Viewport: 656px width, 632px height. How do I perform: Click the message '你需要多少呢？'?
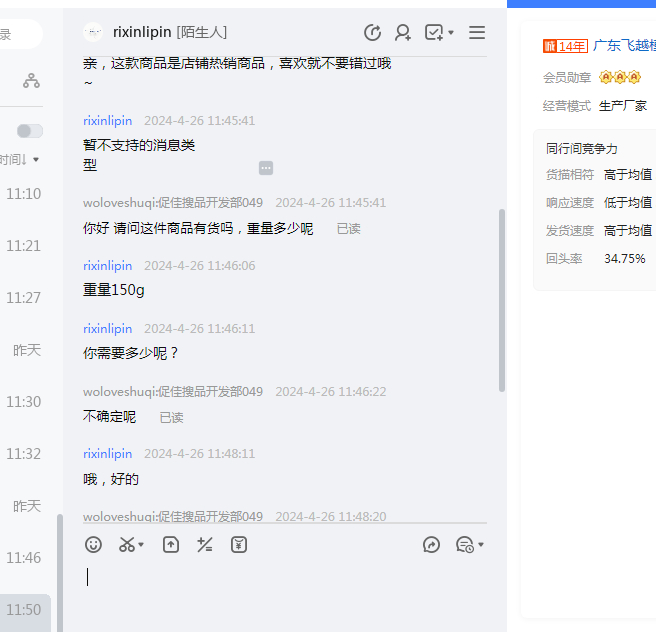coord(131,353)
